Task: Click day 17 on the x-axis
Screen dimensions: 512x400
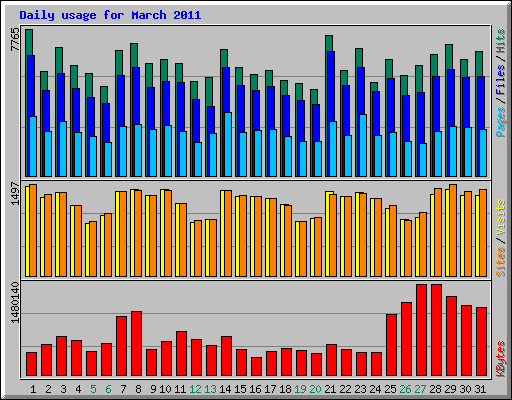Action: click(270, 389)
